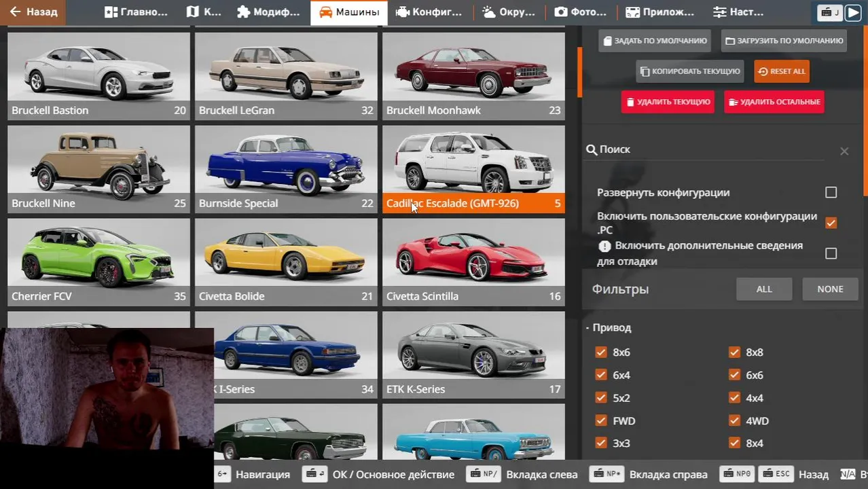Toggle the 4WD drivetrain checkbox
The height and width of the screenshot is (489, 868).
(734, 420)
